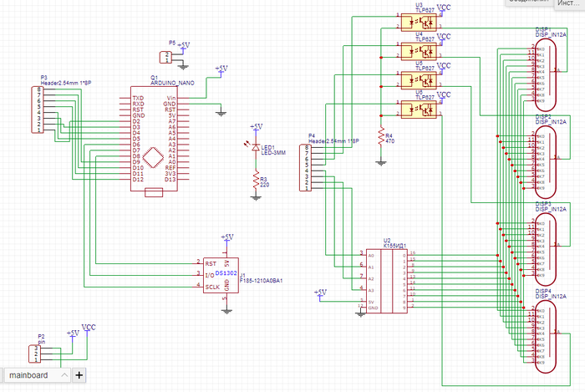Select the LED1 diode symbol
This screenshot has width=585, height=392.
tap(256, 147)
